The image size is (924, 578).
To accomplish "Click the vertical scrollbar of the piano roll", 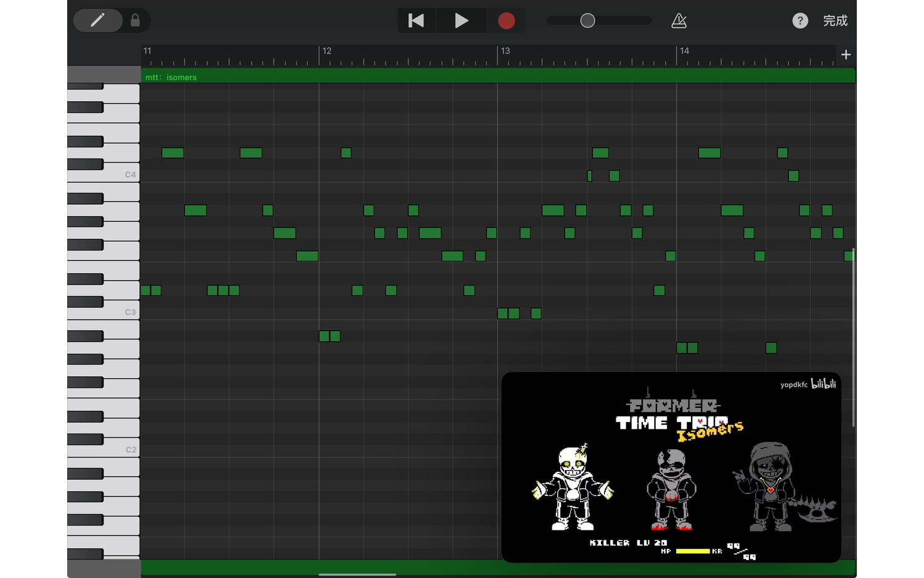I will [853, 337].
